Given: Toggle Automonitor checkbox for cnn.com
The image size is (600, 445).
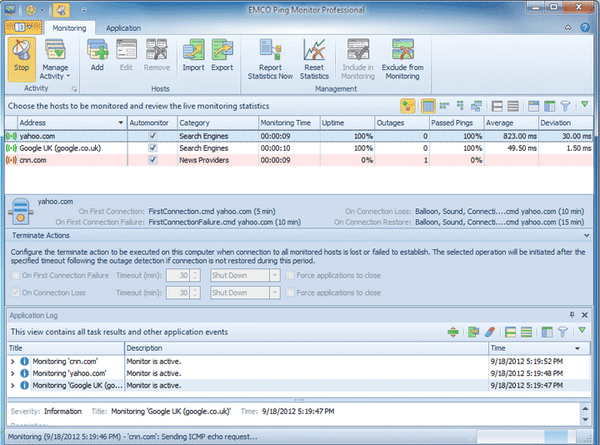Looking at the screenshot, I should (x=152, y=159).
